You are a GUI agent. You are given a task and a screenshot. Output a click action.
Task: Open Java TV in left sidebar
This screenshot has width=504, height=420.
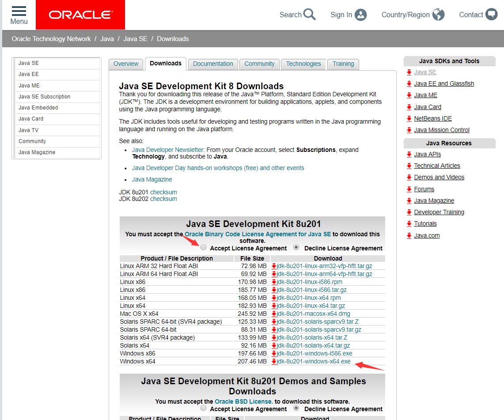click(57, 130)
